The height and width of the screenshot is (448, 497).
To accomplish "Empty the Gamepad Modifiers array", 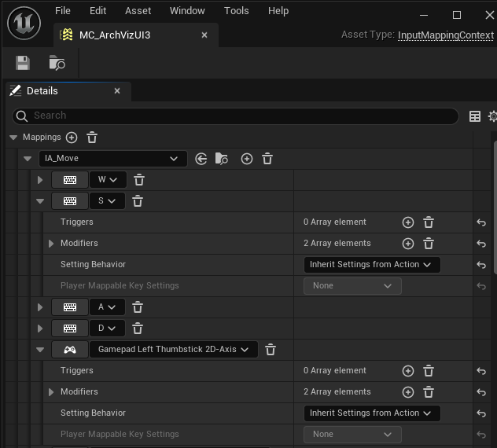I will (x=429, y=392).
